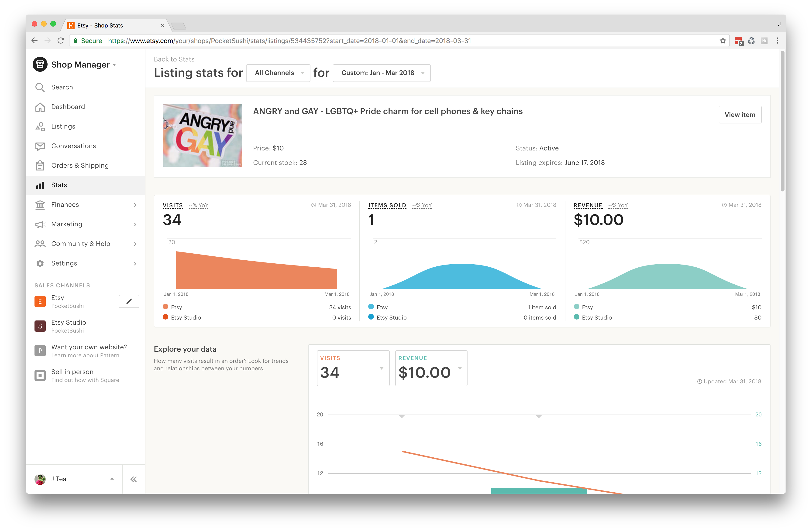Click the first triangle marker on explore chart
Screen dimensions: 812x531
(x=402, y=416)
